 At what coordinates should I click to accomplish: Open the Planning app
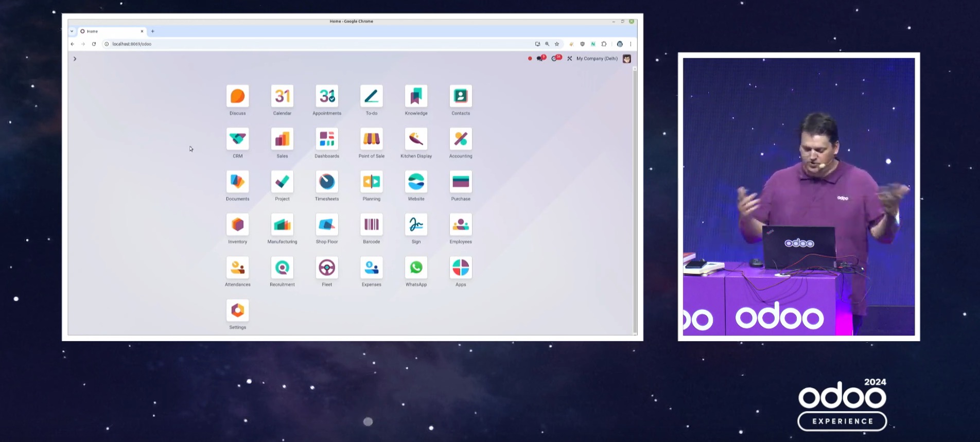(372, 182)
